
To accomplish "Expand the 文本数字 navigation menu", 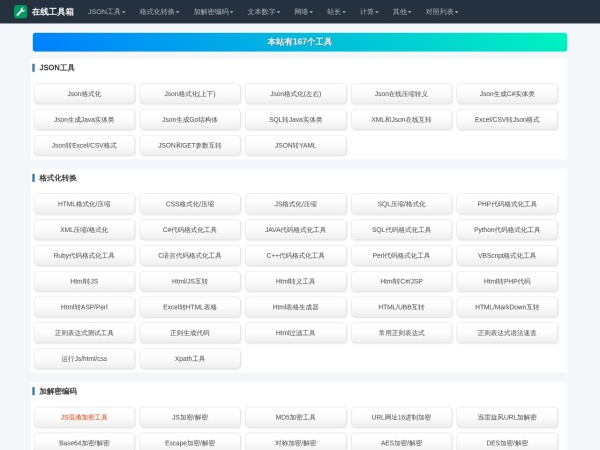I will 264,12.
